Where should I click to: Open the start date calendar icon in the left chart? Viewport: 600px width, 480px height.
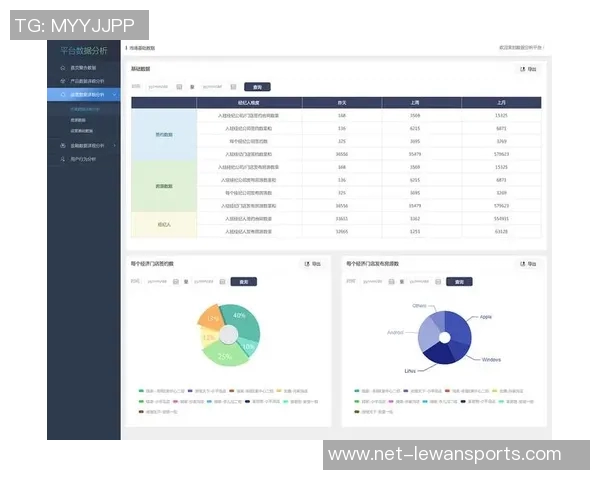(x=176, y=282)
